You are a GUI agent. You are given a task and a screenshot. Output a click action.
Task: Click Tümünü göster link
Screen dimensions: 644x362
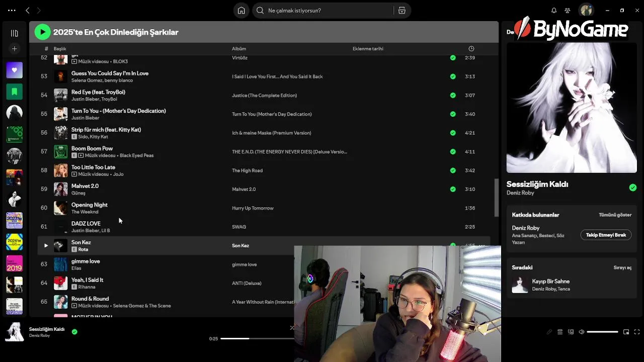point(615,215)
